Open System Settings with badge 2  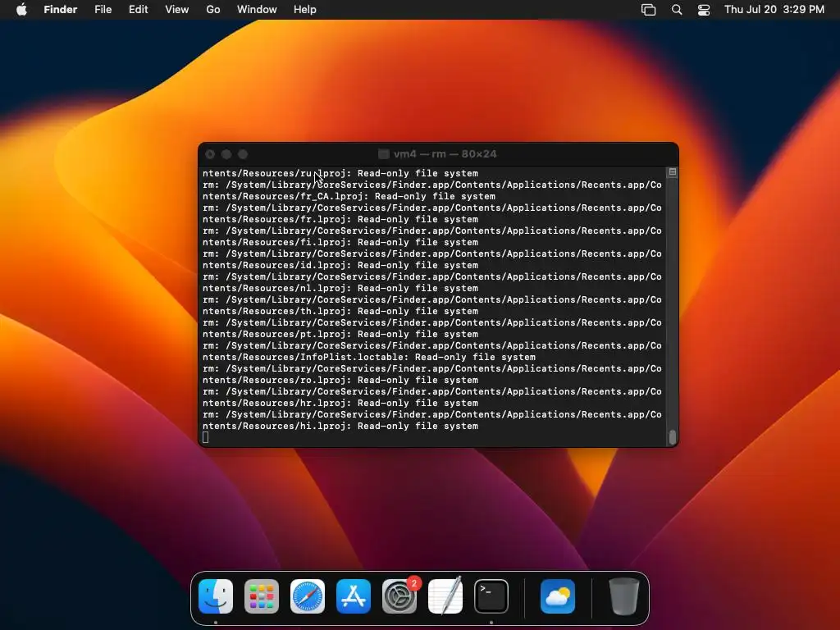tap(399, 596)
